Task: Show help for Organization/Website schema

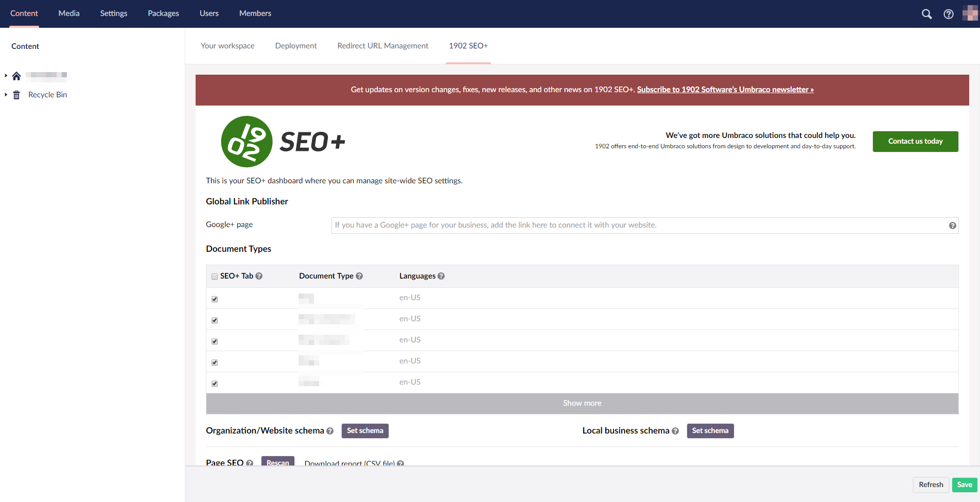Action: pos(330,431)
